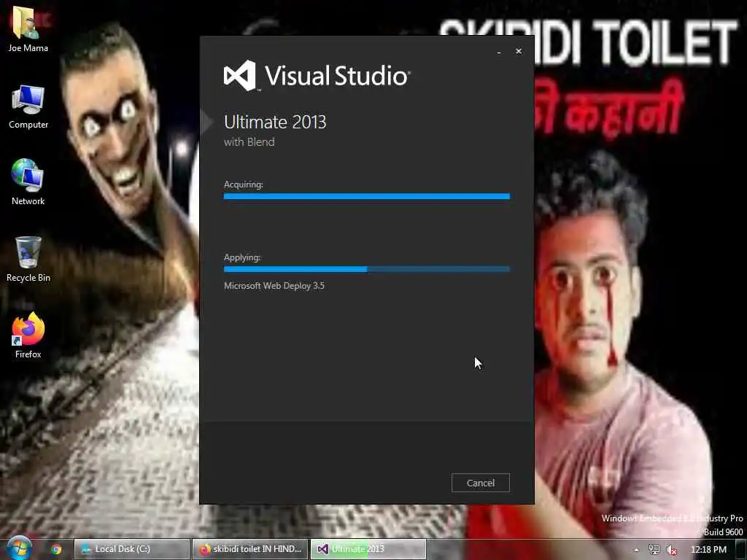Cancel the Visual Studio installation
The image size is (747, 560).
point(480,483)
